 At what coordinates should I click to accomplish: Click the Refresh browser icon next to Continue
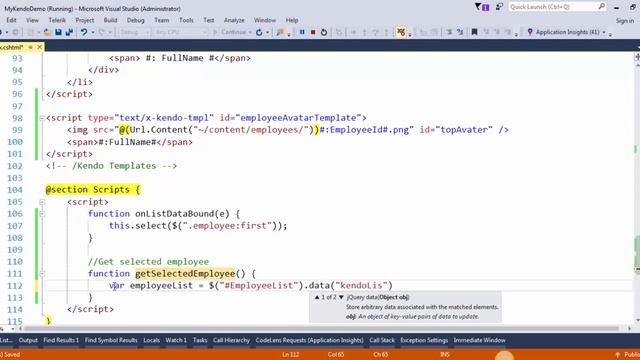(x=259, y=32)
